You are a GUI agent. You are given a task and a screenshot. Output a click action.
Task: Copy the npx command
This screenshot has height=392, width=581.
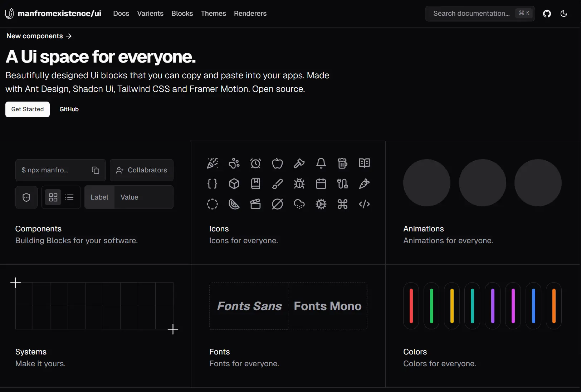[x=96, y=170]
